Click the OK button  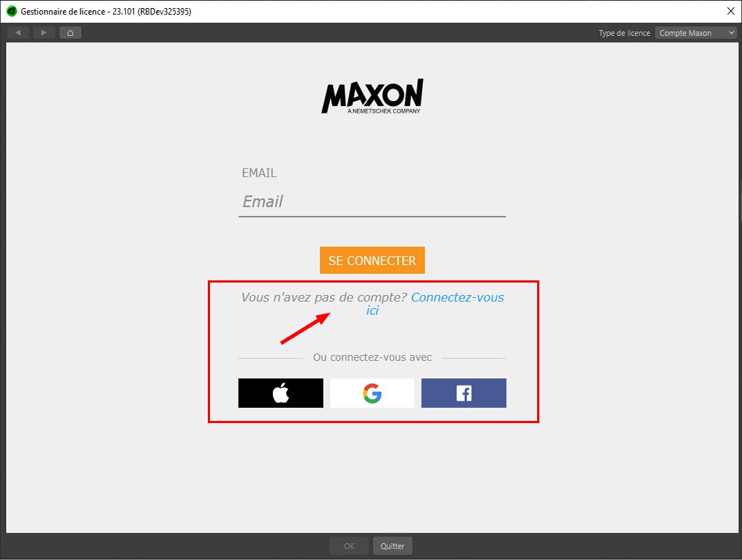(349, 546)
